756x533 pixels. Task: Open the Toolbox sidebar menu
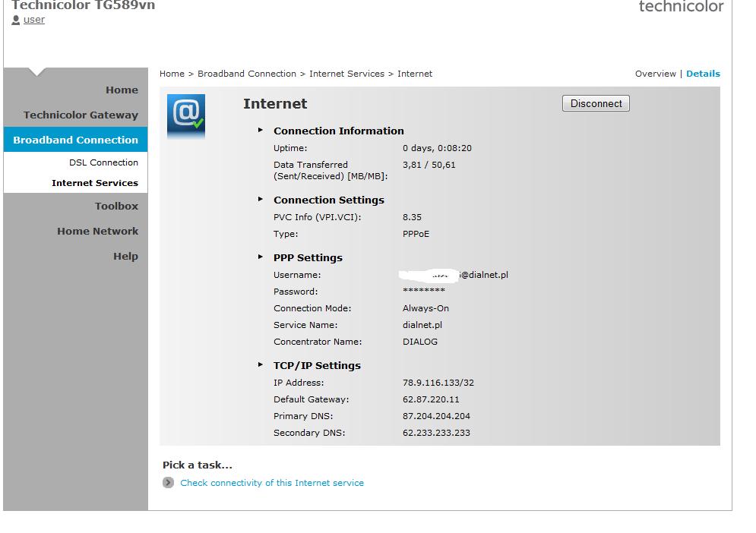point(117,207)
